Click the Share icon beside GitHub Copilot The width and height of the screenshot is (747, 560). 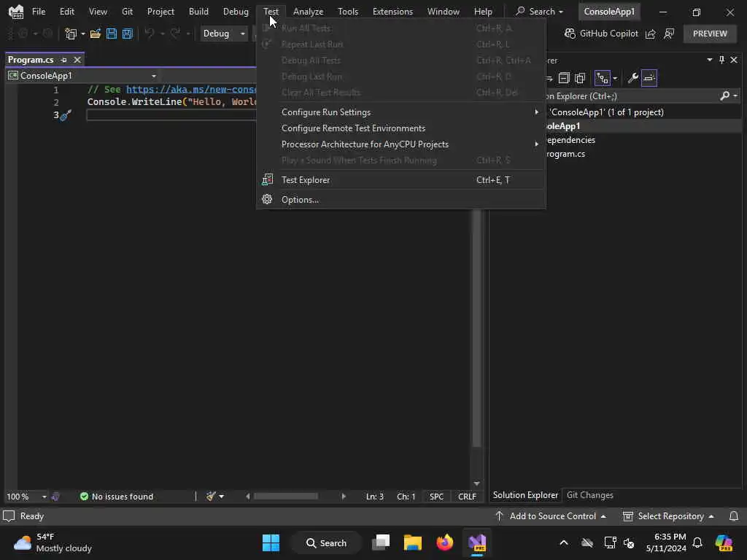point(650,34)
